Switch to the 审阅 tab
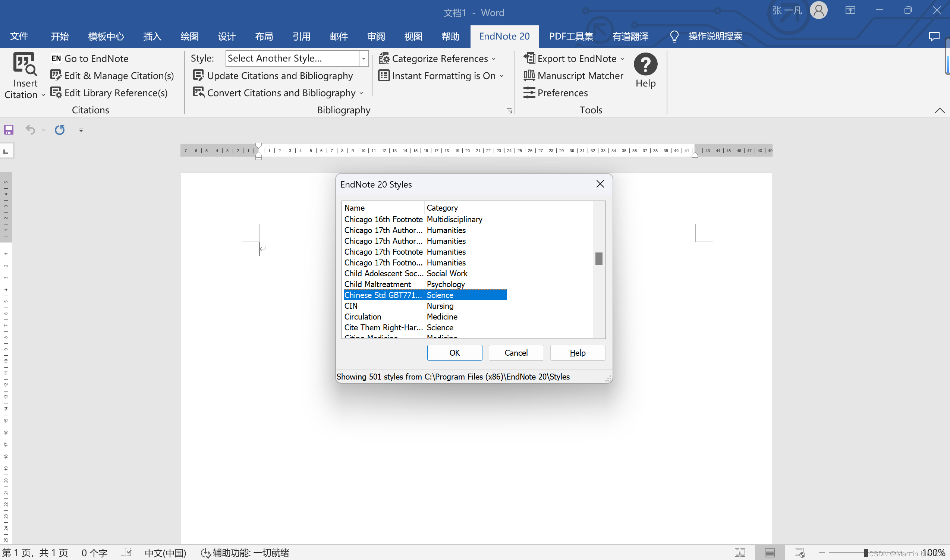Viewport: 950px width, 560px height. [376, 36]
